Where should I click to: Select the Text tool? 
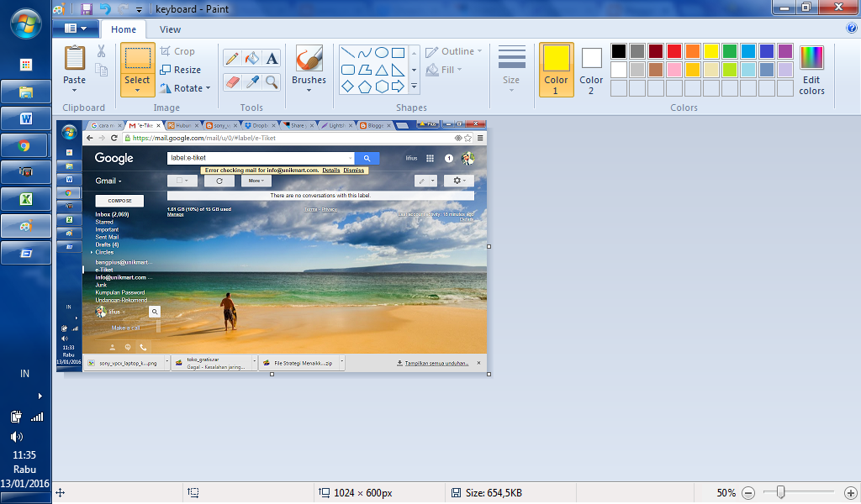(x=272, y=58)
